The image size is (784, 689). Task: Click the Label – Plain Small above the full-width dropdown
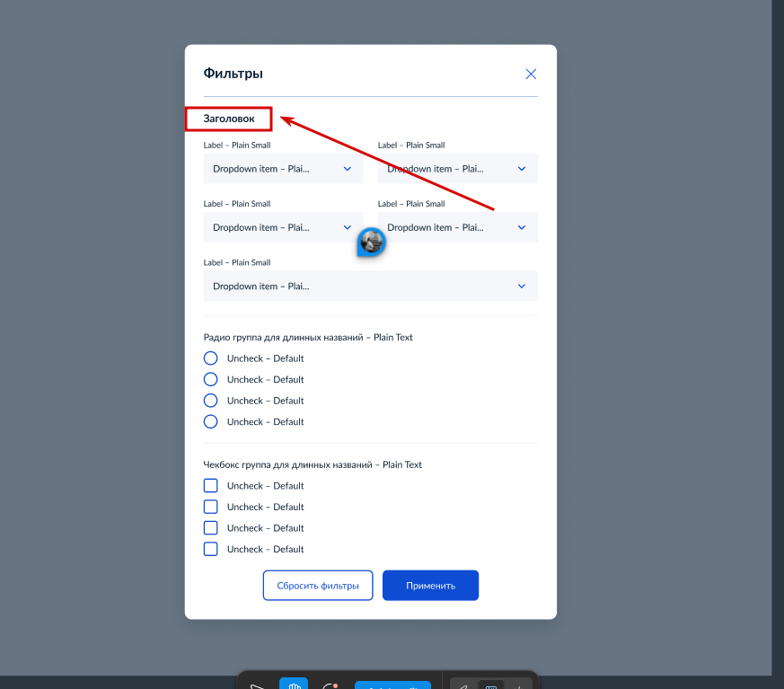click(x=237, y=262)
